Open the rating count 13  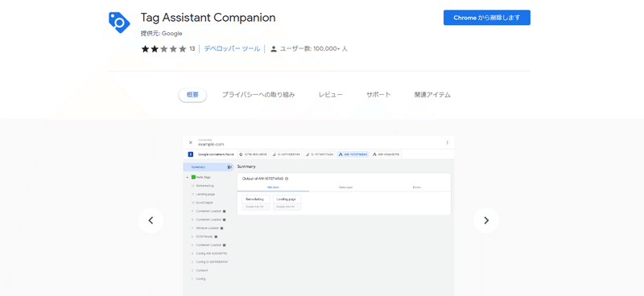[x=192, y=49]
